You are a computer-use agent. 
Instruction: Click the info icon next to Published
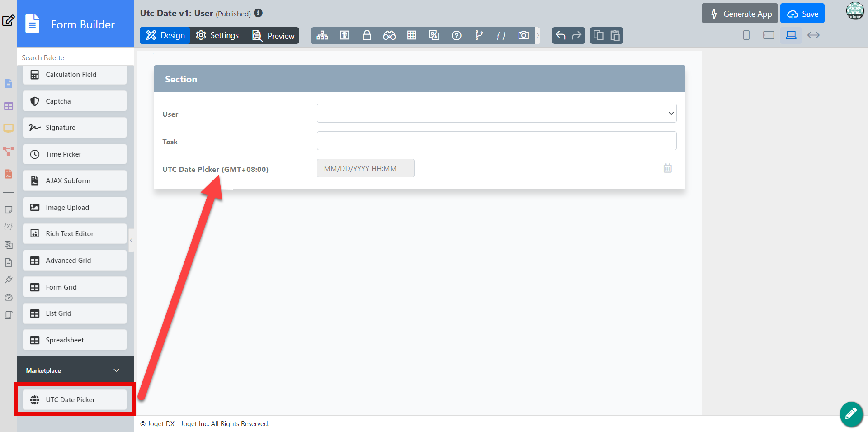(258, 13)
